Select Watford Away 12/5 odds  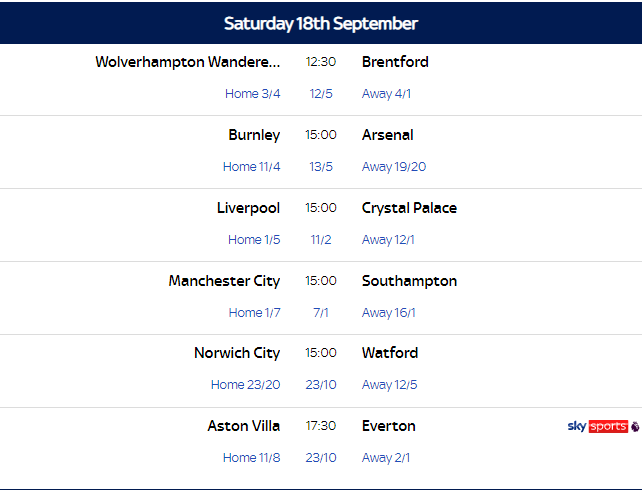pyautogui.click(x=389, y=384)
